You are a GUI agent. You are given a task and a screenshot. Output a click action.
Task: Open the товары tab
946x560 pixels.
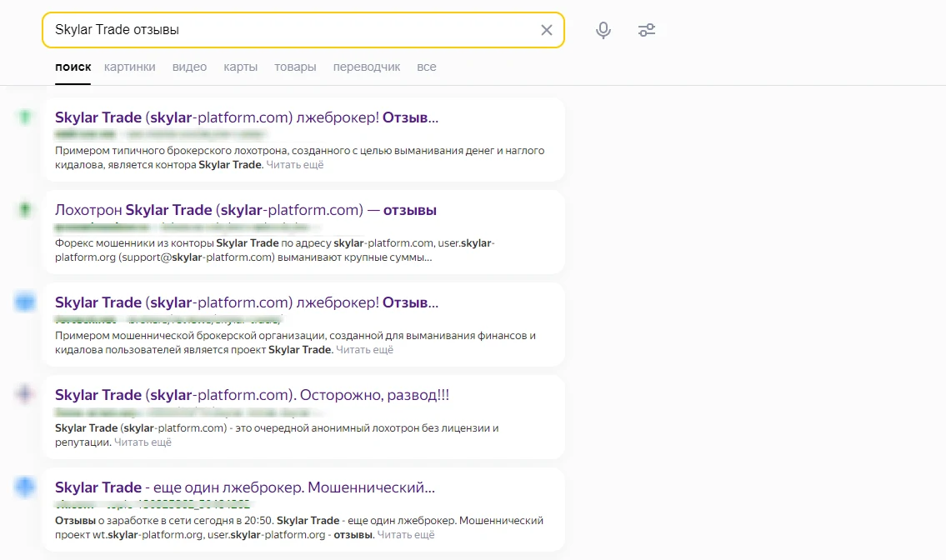pos(295,67)
